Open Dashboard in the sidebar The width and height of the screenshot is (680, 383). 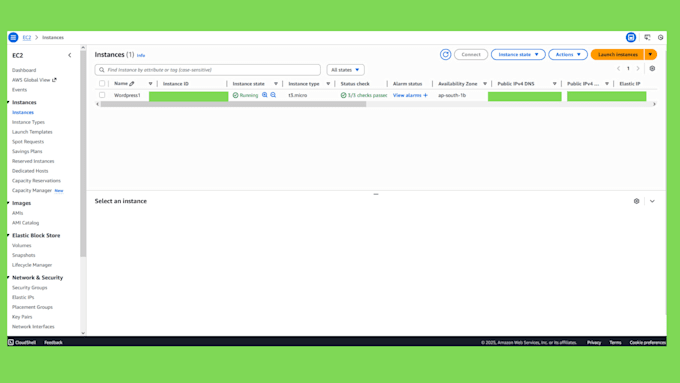click(x=24, y=70)
